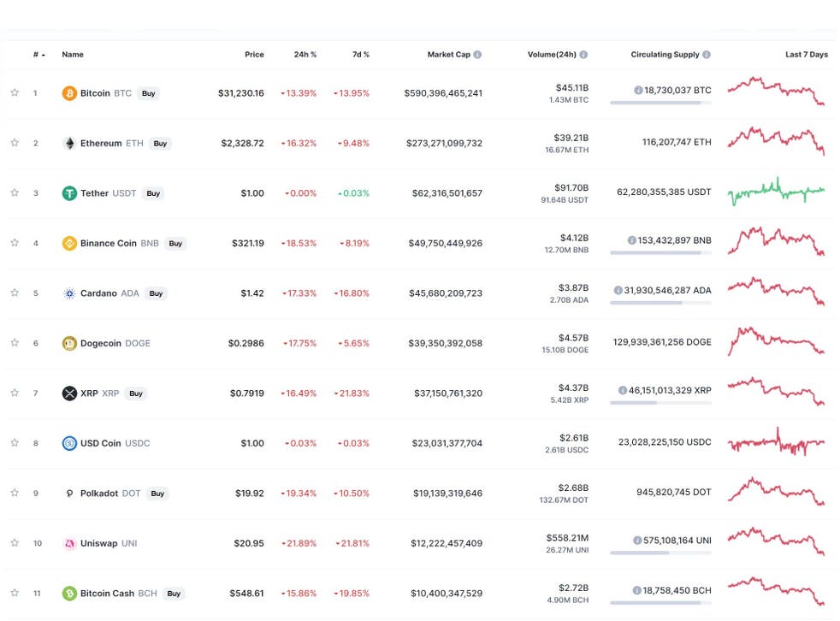The width and height of the screenshot is (840, 621).
Task: Click info icon beside 575,108,164 UNI supply
Action: tap(637, 540)
